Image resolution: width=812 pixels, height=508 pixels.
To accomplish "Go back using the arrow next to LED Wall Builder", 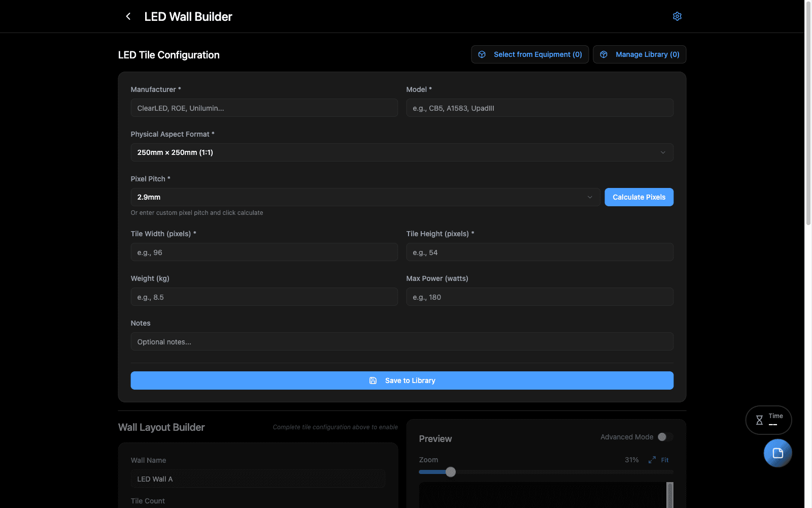I will (x=128, y=16).
